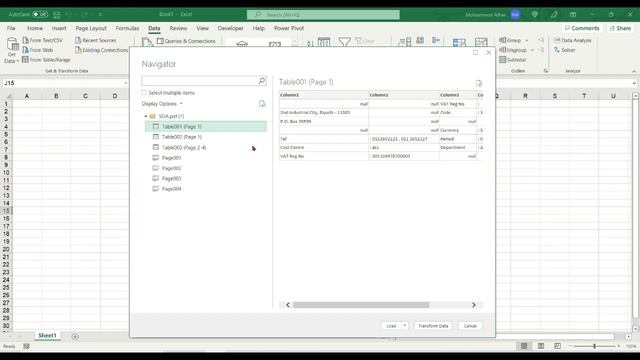The width and height of the screenshot is (640, 360).
Task: Click Ungroup in Outline section
Action: (513, 50)
